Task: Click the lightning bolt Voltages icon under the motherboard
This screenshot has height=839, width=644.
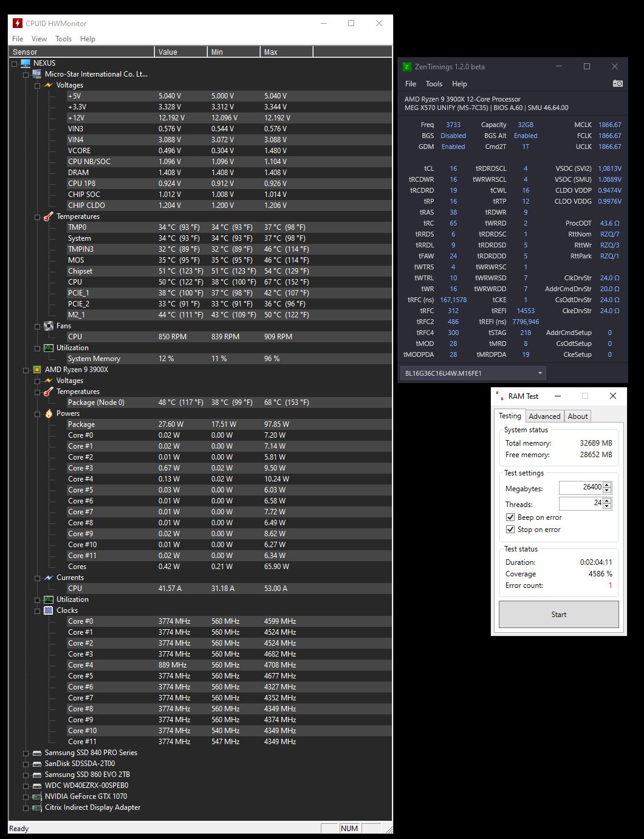Action: pyautogui.click(x=49, y=85)
